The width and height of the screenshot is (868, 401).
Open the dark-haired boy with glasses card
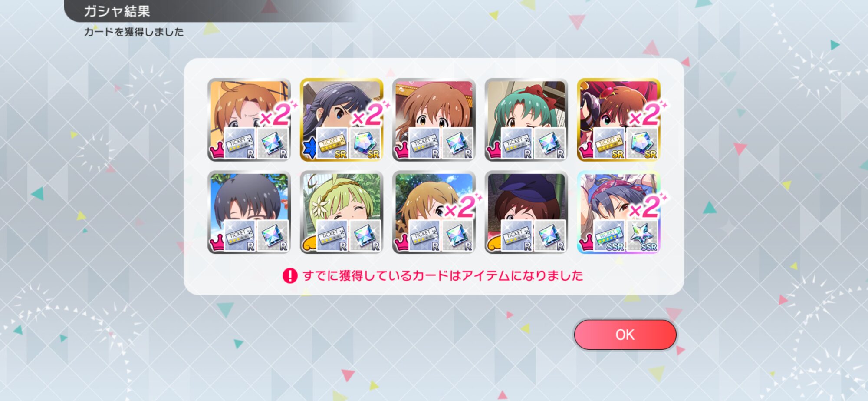pyautogui.click(x=249, y=212)
